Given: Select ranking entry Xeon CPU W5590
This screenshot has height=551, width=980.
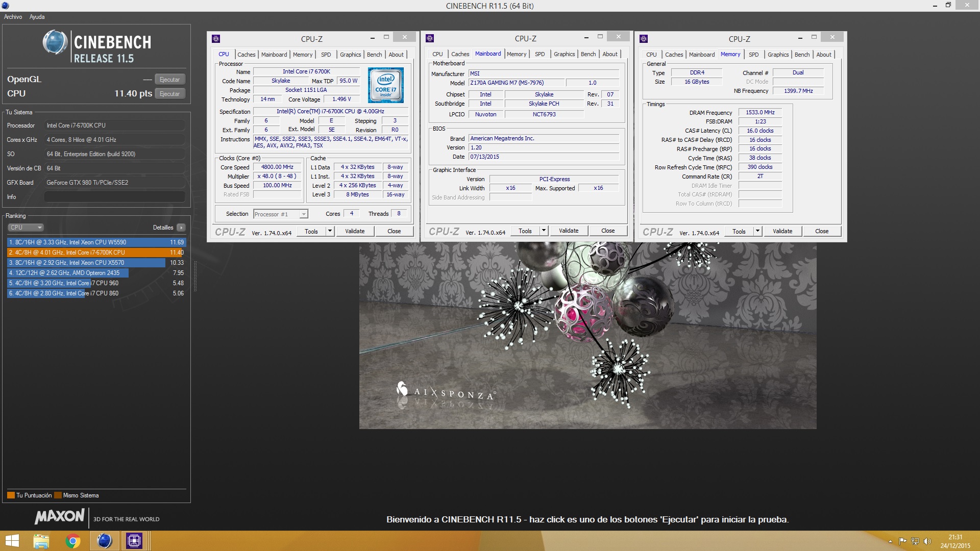Looking at the screenshot, I should pyautogui.click(x=96, y=242).
